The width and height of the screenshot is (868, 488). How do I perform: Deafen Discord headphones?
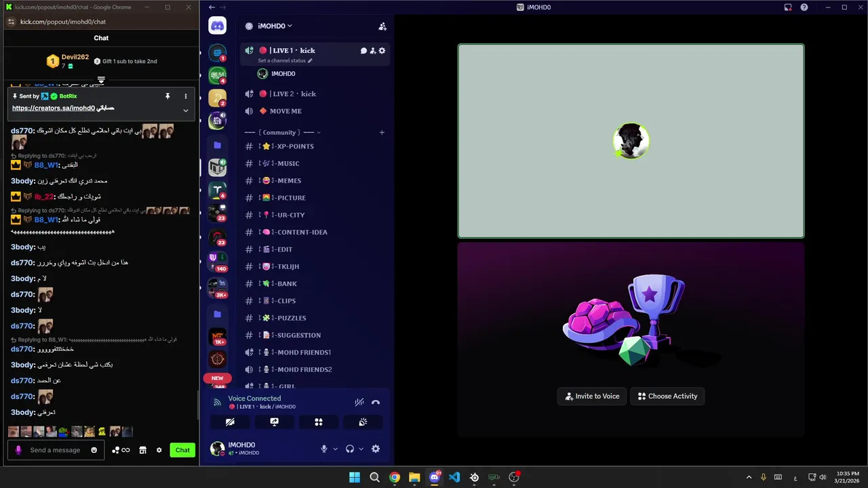[350, 449]
